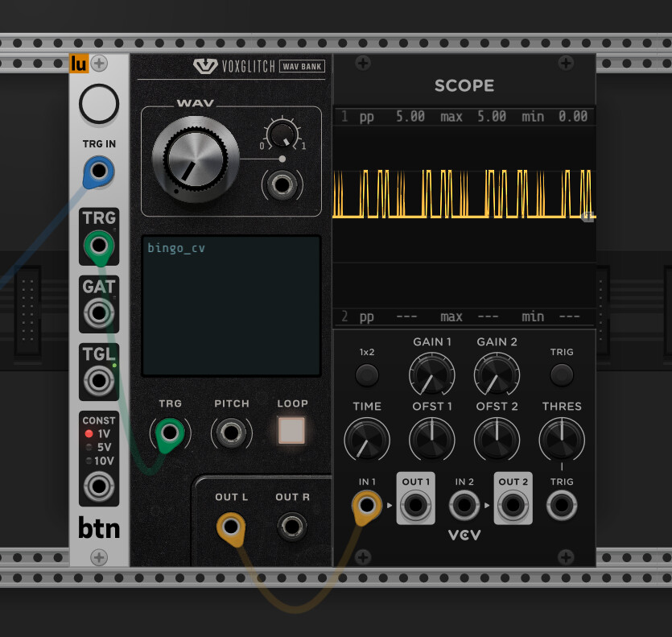
Task: Click the PITCH input jack
Action: click(x=232, y=432)
